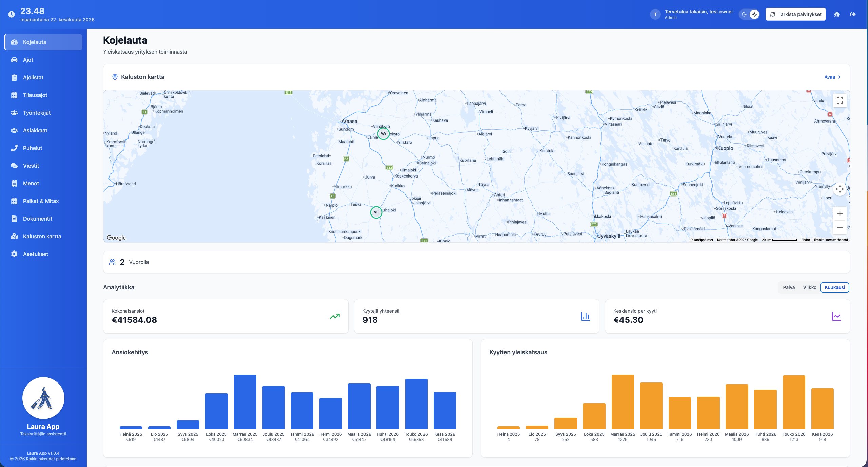Click Tarkista päivitykset button
Screen dimensions: 868x467
coord(795,14)
